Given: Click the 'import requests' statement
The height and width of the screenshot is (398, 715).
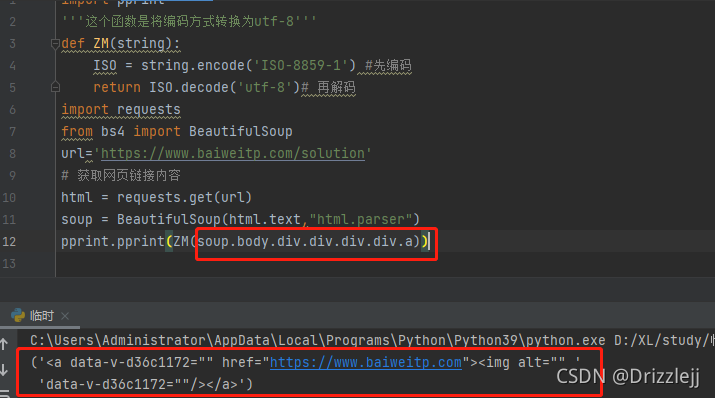Looking at the screenshot, I should 121,110.
